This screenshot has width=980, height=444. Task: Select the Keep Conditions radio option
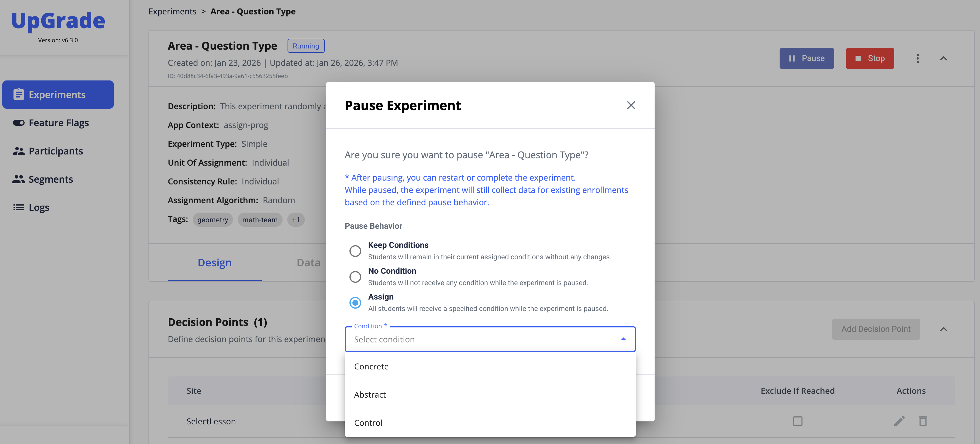355,251
